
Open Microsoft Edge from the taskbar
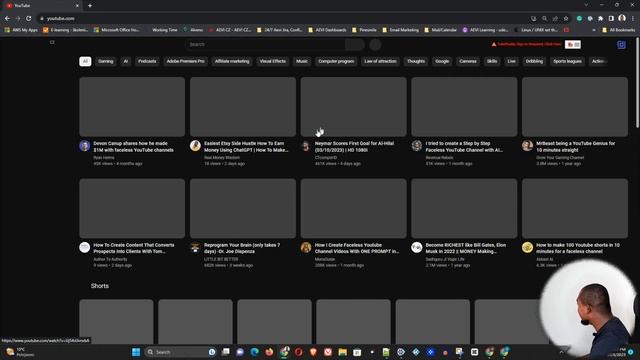254,352
